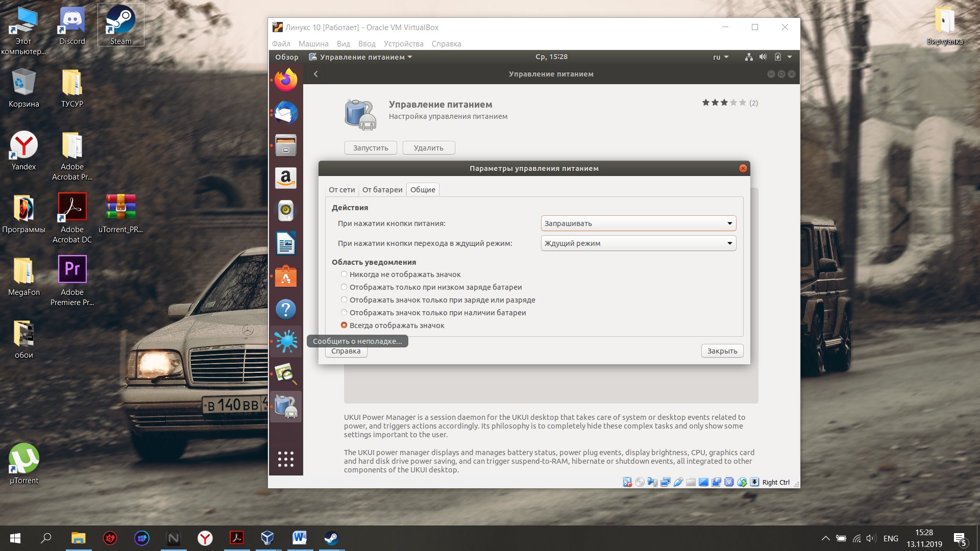Open 'Управление питанием' app menu in top bar
The image size is (980, 551).
pos(361,57)
